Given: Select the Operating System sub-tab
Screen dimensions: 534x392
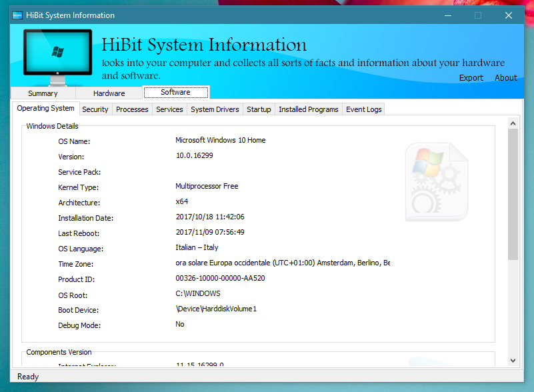Looking at the screenshot, I should (46, 109).
